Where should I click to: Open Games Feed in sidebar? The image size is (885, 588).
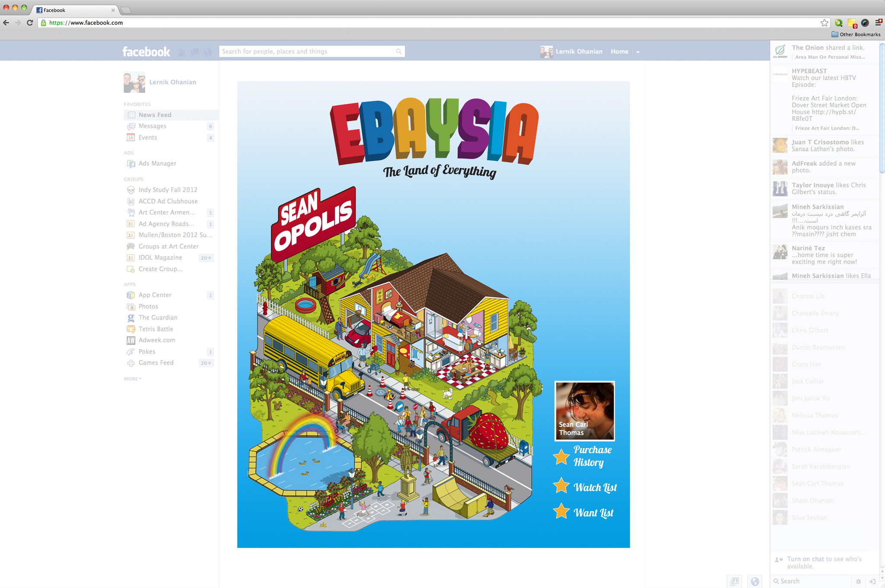click(x=156, y=363)
